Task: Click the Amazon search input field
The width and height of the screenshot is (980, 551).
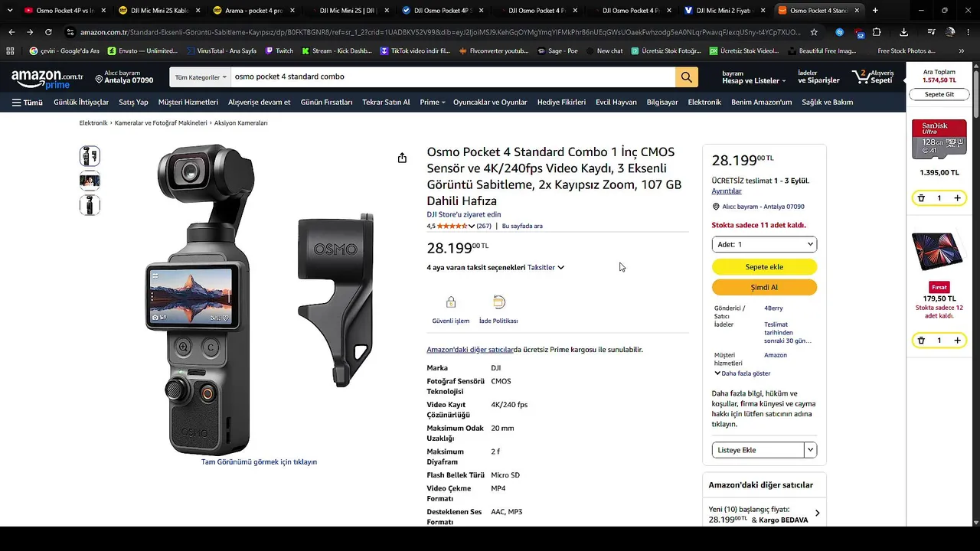Action: click(x=452, y=77)
